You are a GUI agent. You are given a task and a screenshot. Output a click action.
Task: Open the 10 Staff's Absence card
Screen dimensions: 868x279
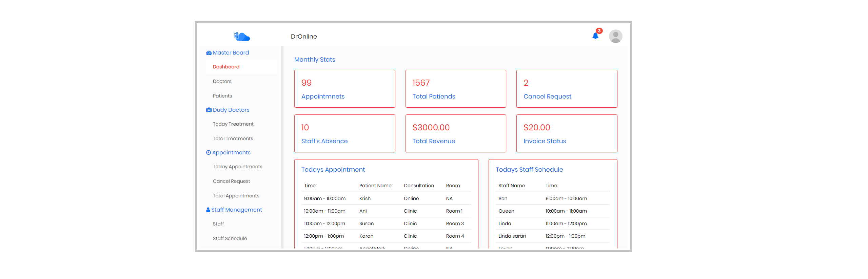[344, 133]
